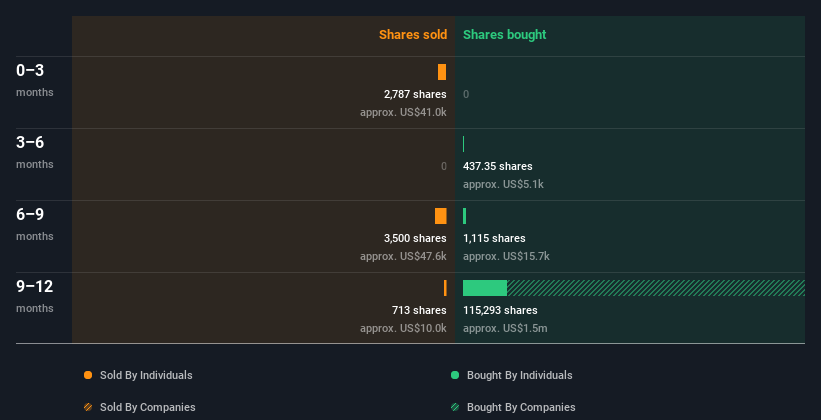This screenshot has width=821, height=420.
Task: Select the orange 6–9 months sold bar
Action: pyautogui.click(x=440, y=216)
